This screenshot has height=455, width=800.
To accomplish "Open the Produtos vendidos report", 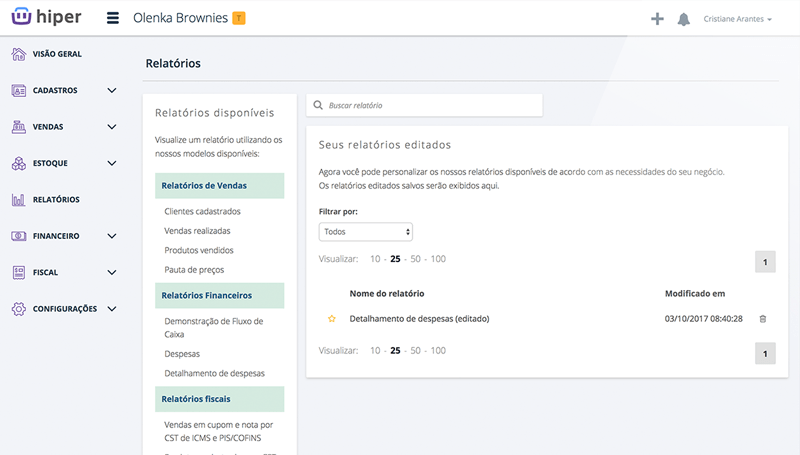I will (x=198, y=250).
